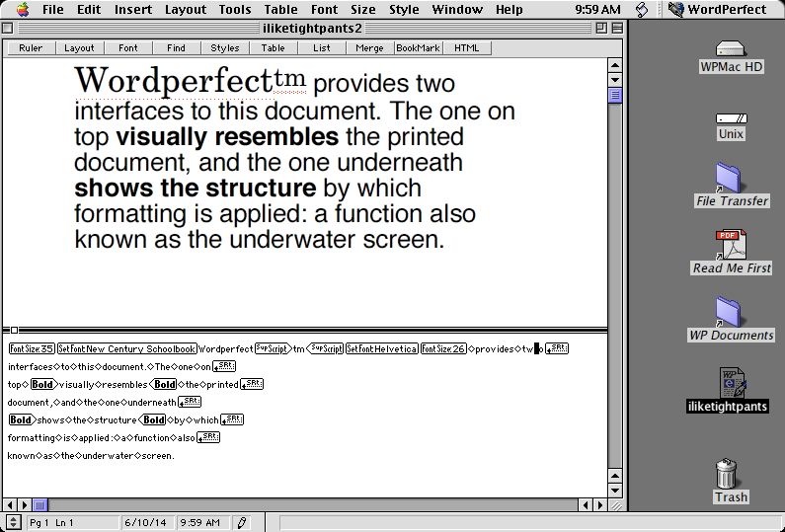Click the word 'Wordperfect' in the document
Screen dimensions: 785x532
[x=173, y=80]
